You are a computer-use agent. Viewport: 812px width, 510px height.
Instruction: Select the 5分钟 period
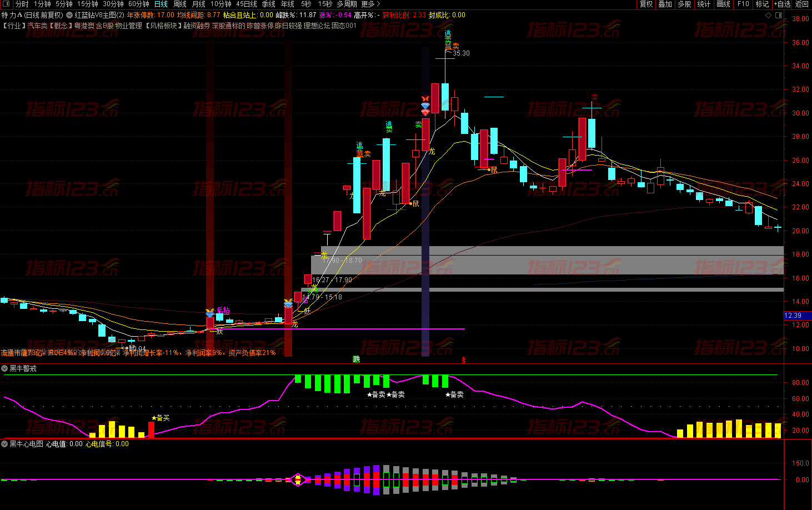coord(64,4)
